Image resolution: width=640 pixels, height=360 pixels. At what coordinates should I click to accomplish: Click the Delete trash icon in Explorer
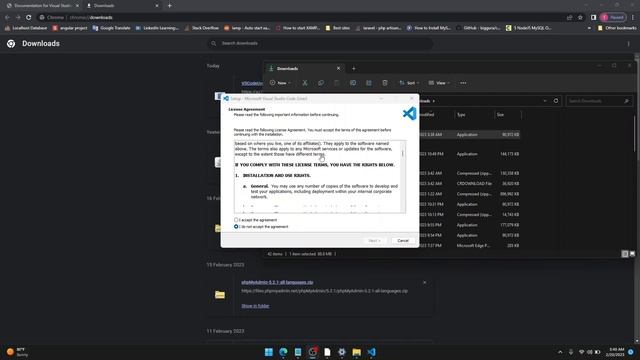[384, 83]
